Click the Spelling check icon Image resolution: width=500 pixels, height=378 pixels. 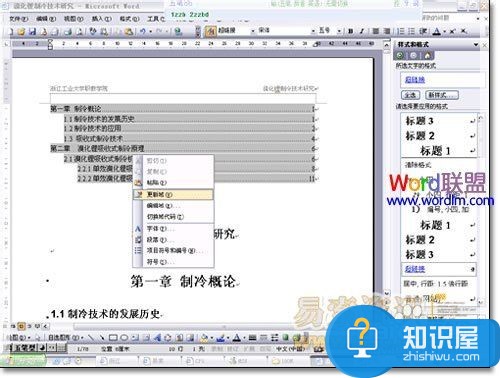[x=93, y=32]
